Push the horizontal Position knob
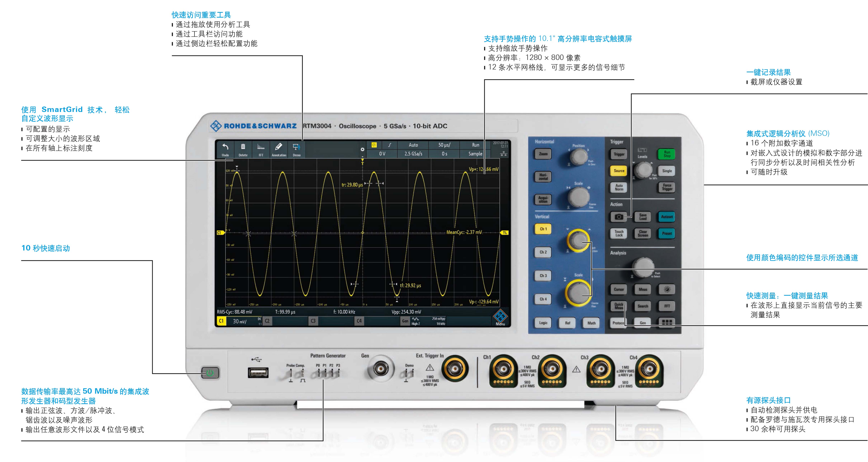The image size is (868, 462). (x=578, y=157)
